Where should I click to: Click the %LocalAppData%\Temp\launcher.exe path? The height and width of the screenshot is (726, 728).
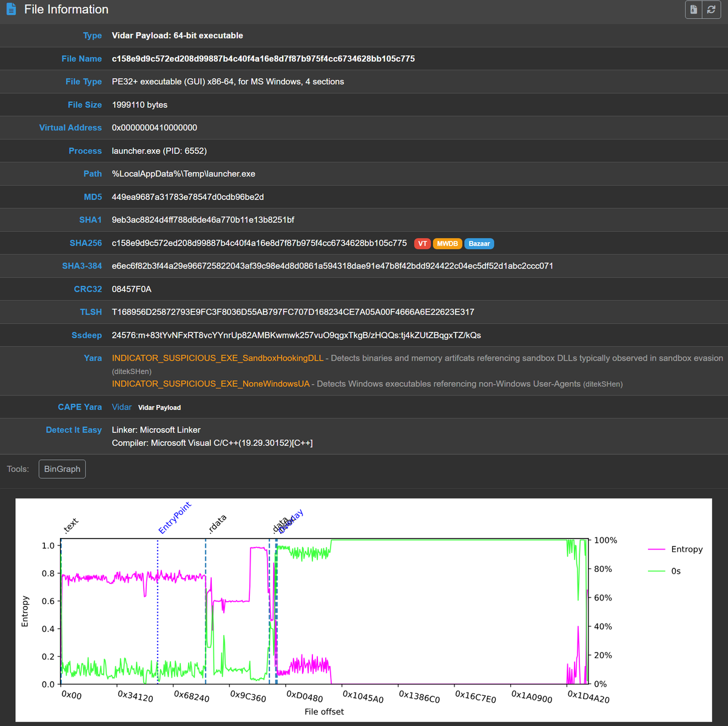click(x=183, y=174)
